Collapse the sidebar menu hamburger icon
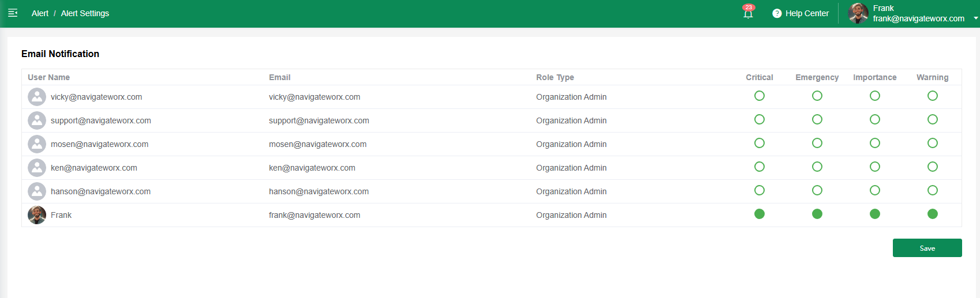This screenshot has height=298, width=980. tap(13, 13)
